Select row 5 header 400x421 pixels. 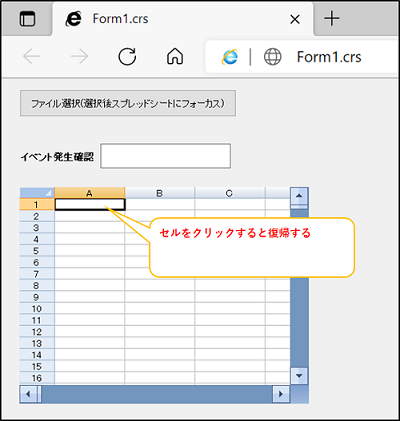point(37,251)
